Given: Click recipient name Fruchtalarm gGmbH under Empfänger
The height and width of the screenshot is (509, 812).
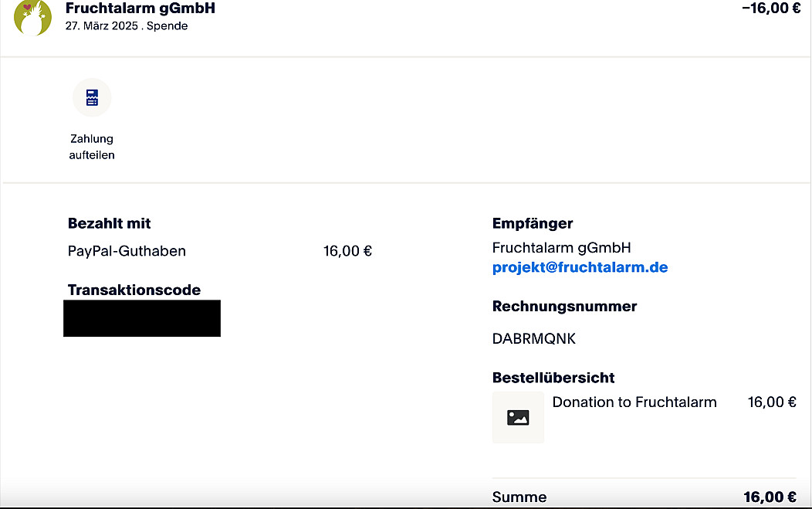Looking at the screenshot, I should click(561, 248).
